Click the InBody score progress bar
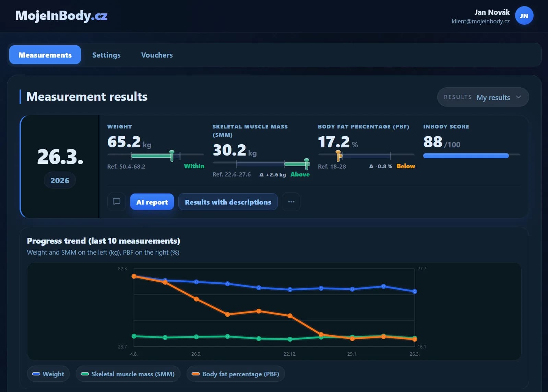Viewport: 548px width, 392px height. tap(472, 156)
